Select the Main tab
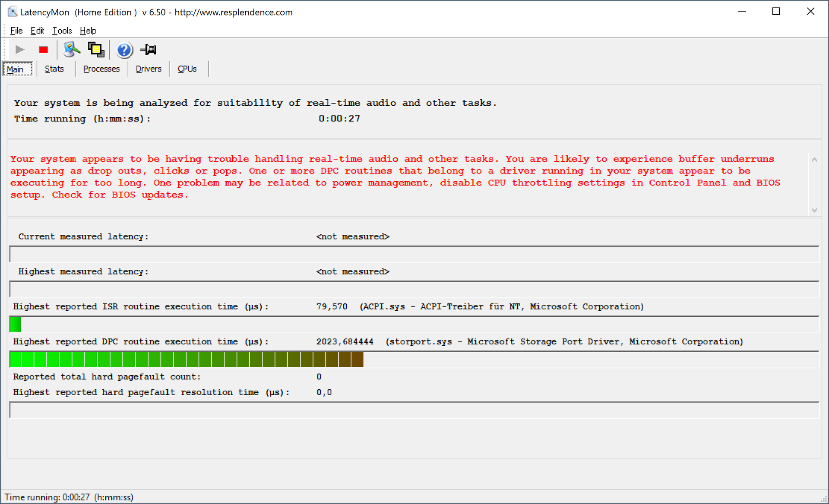Screen dimensions: 829x504 pos(16,69)
